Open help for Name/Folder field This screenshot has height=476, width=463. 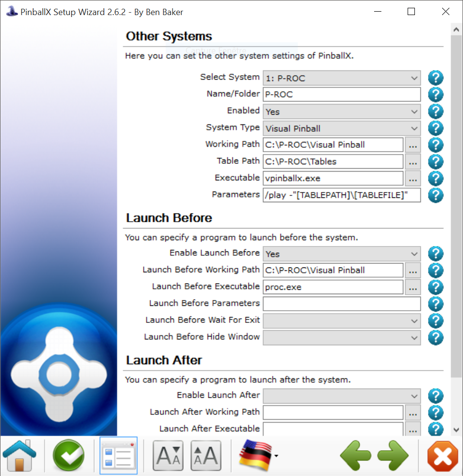(x=436, y=95)
